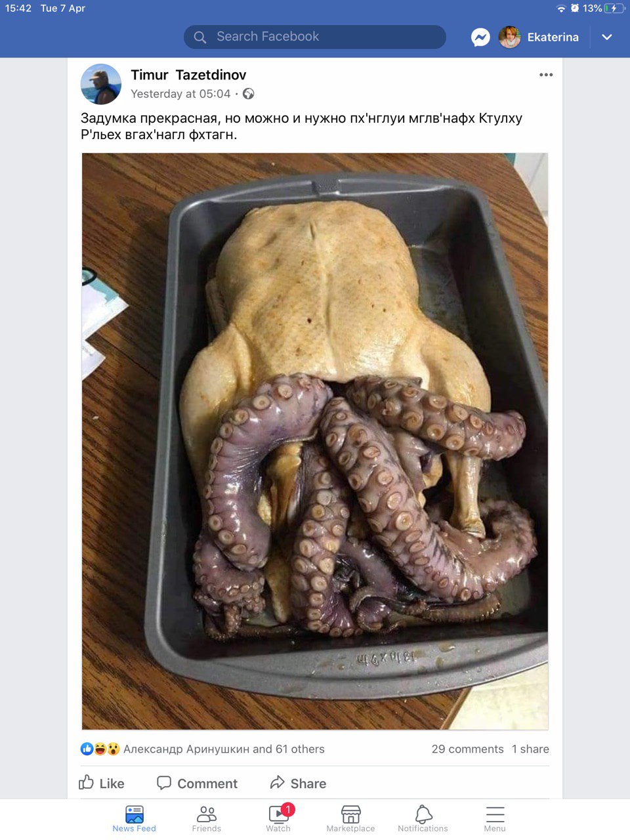Click the public globe privacy icon
630x840 pixels.
(x=248, y=94)
